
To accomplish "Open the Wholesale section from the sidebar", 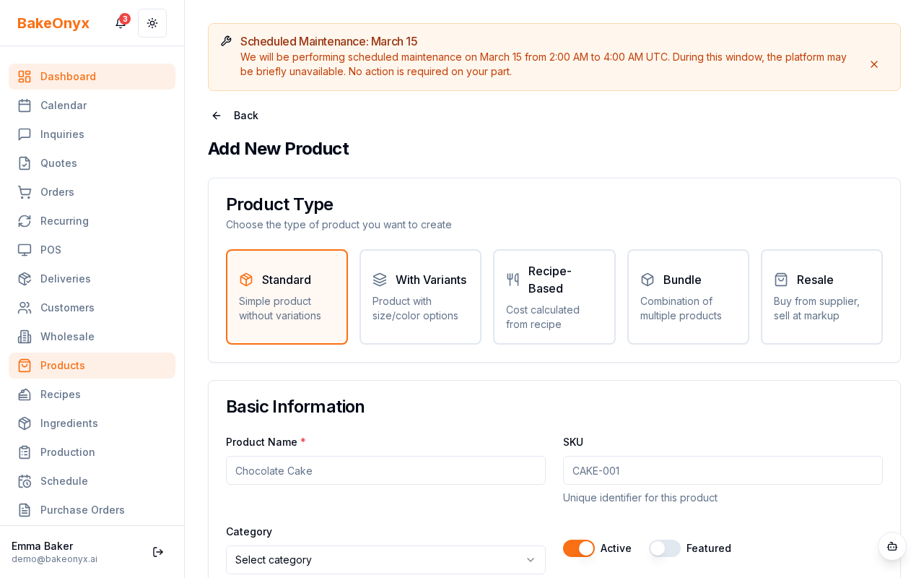I will click(x=66, y=337).
